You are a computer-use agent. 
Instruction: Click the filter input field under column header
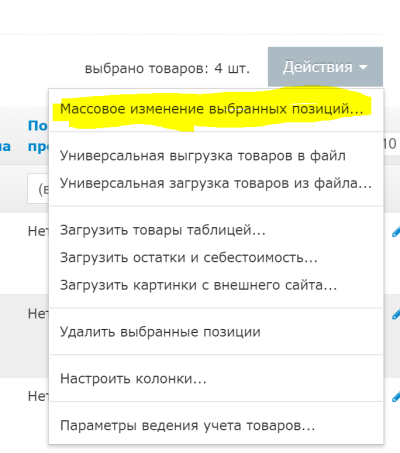tap(38, 189)
